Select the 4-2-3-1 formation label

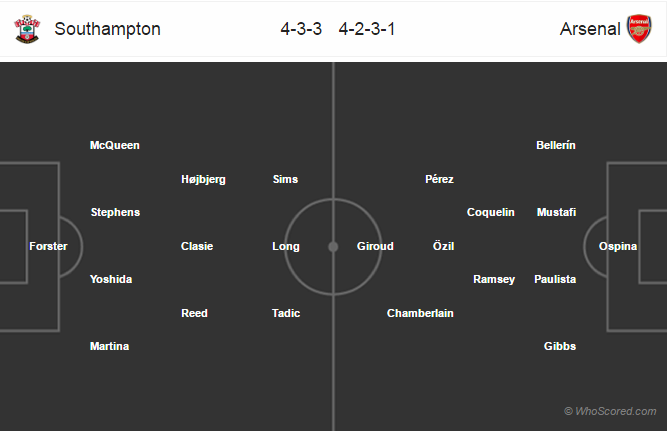[367, 29]
